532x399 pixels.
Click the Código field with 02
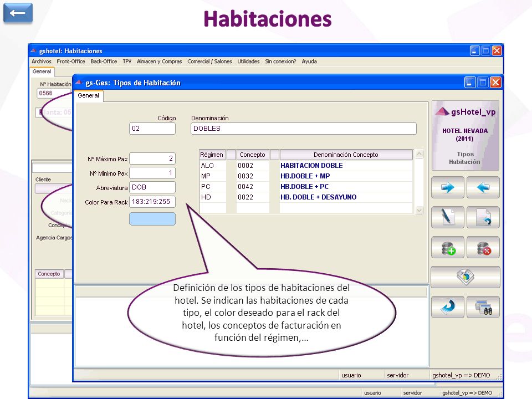[x=152, y=129]
